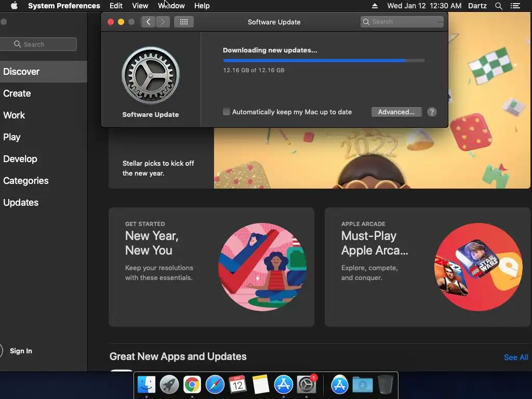Open the App Store icon right of Dock divider

click(340, 384)
